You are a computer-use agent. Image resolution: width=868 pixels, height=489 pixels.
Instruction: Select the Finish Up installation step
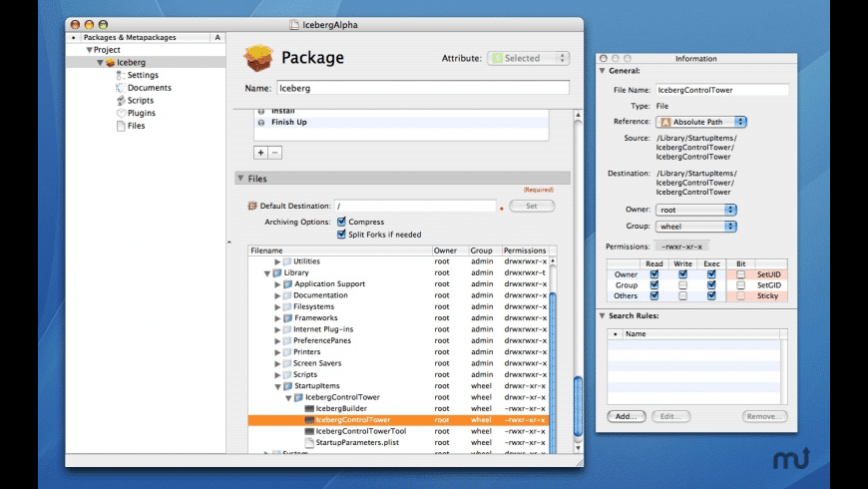pos(289,122)
